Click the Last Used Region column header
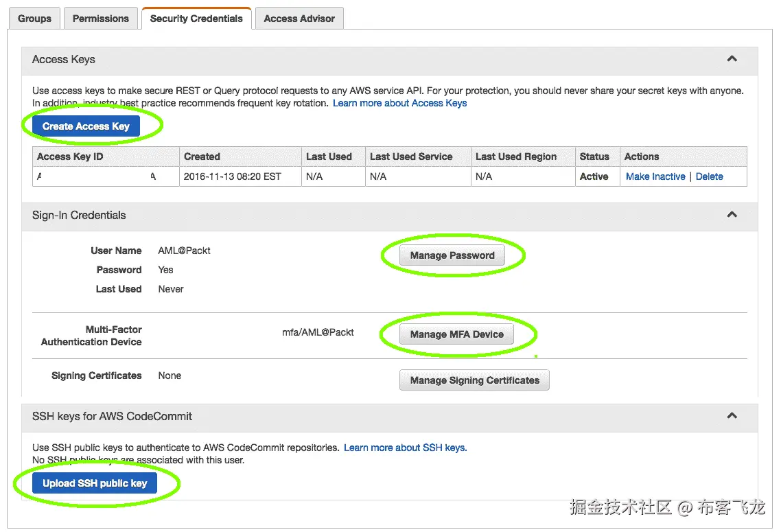The image size is (781, 532). coord(523,157)
